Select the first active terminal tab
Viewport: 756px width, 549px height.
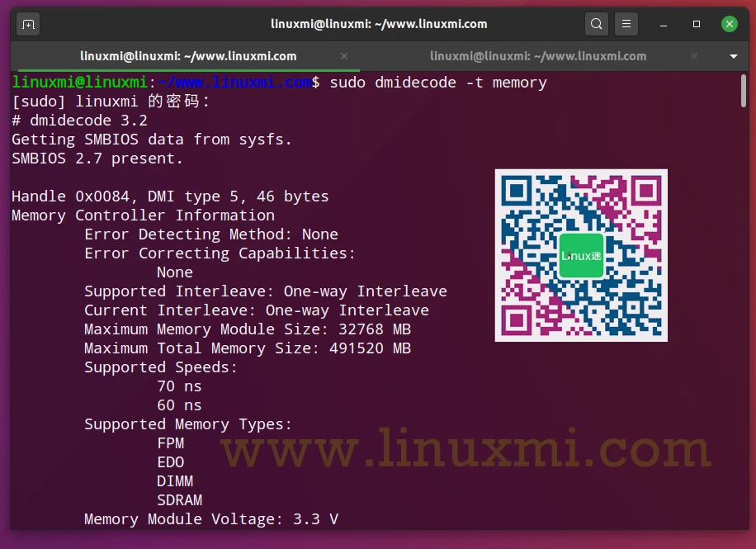188,56
